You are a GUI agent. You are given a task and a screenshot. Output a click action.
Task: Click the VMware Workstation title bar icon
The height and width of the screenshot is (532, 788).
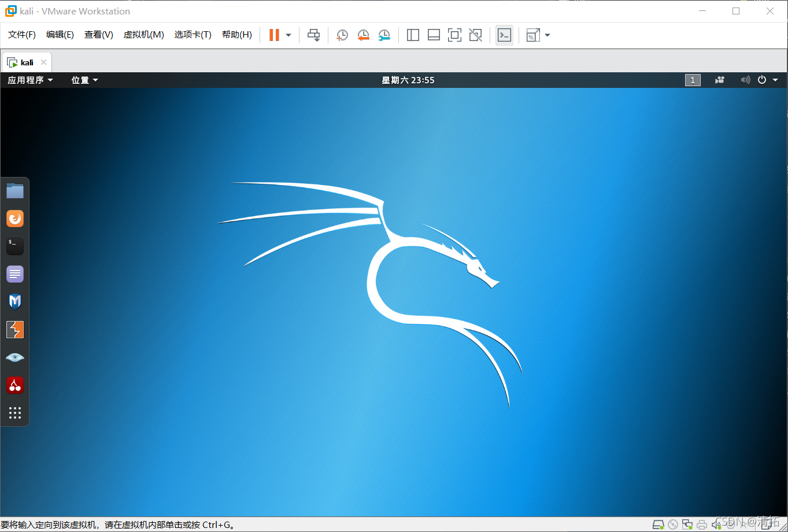coord(11,11)
